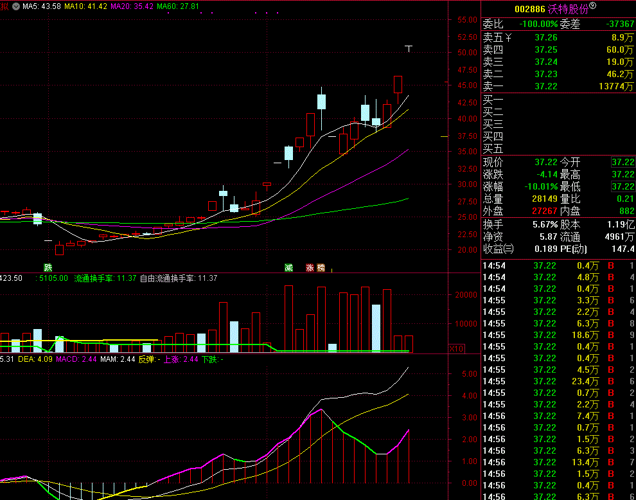The width and height of the screenshot is (636, 500).
Task: Click the 买五 bid row label
Action: [493, 149]
